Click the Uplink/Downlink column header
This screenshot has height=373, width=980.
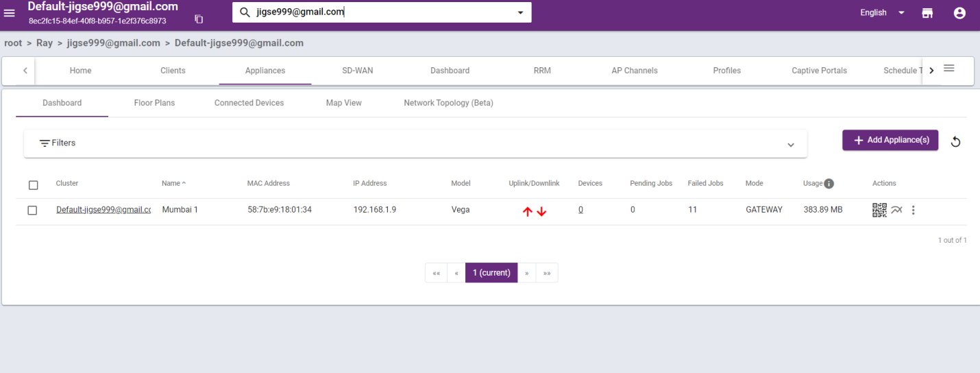534,183
